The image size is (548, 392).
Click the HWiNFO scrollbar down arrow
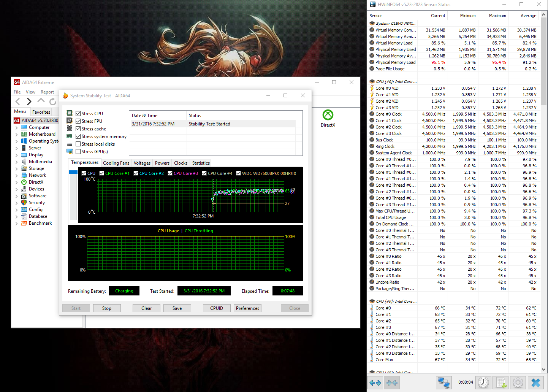(x=543, y=369)
